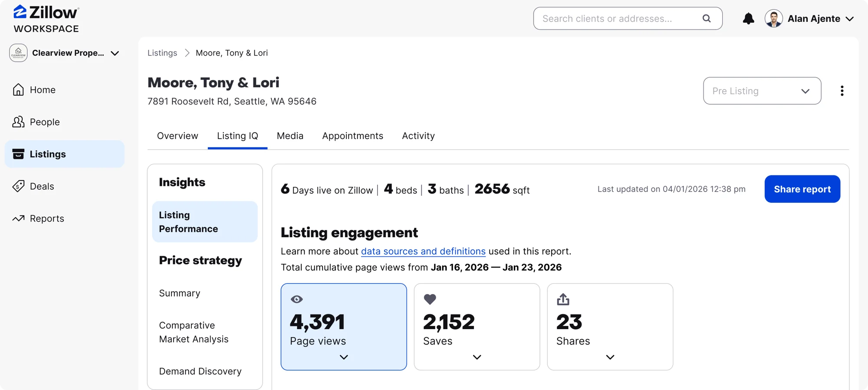Click the eye icon on Page views card
Image resolution: width=868 pixels, height=390 pixels.
pyautogui.click(x=297, y=299)
